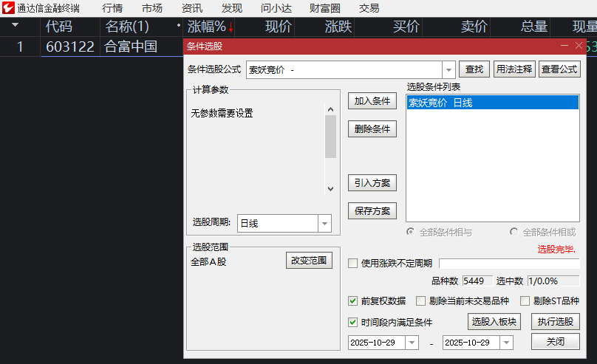Expand the 选股周期 日线 dropdown
This screenshot has width=597, height=364.
click(x=324, y=223)
